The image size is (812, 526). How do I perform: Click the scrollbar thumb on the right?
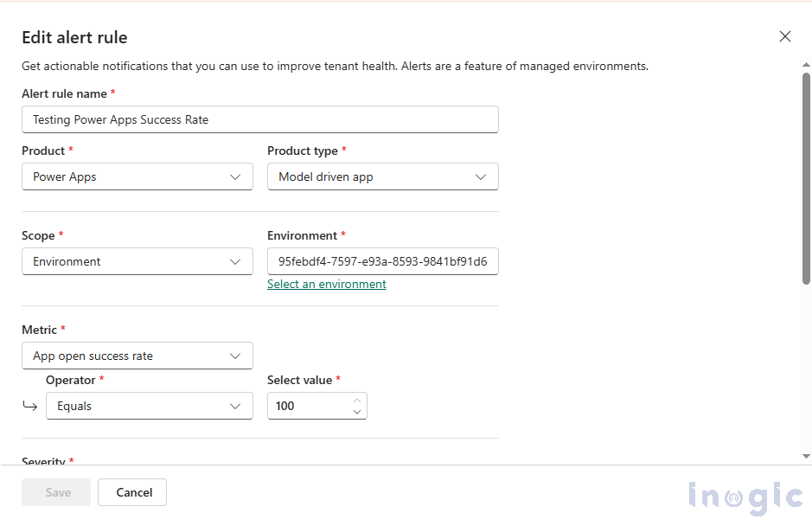pos(804,173)
